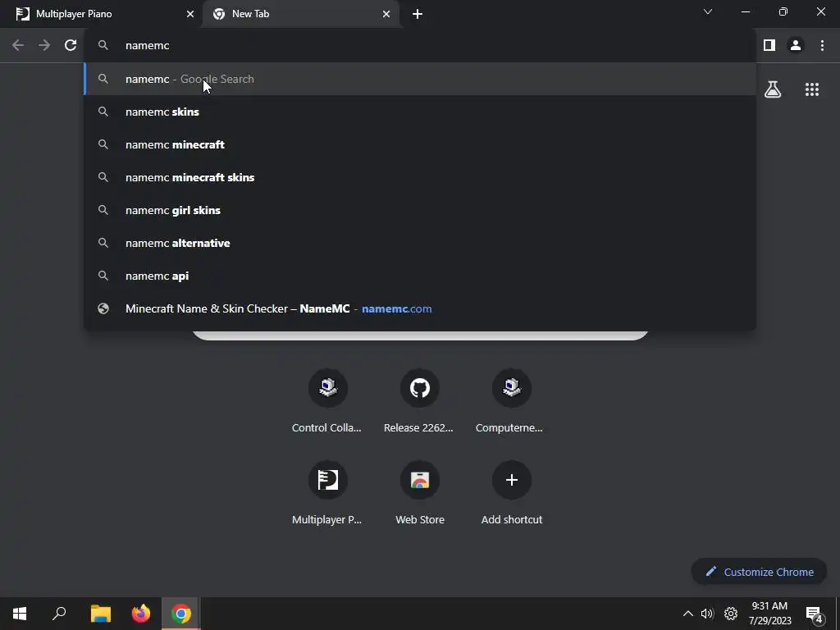Close the Multiplayer Piano tab
Image resolution: width=840 pixels, height=630 pixels.
coord(190,15)
